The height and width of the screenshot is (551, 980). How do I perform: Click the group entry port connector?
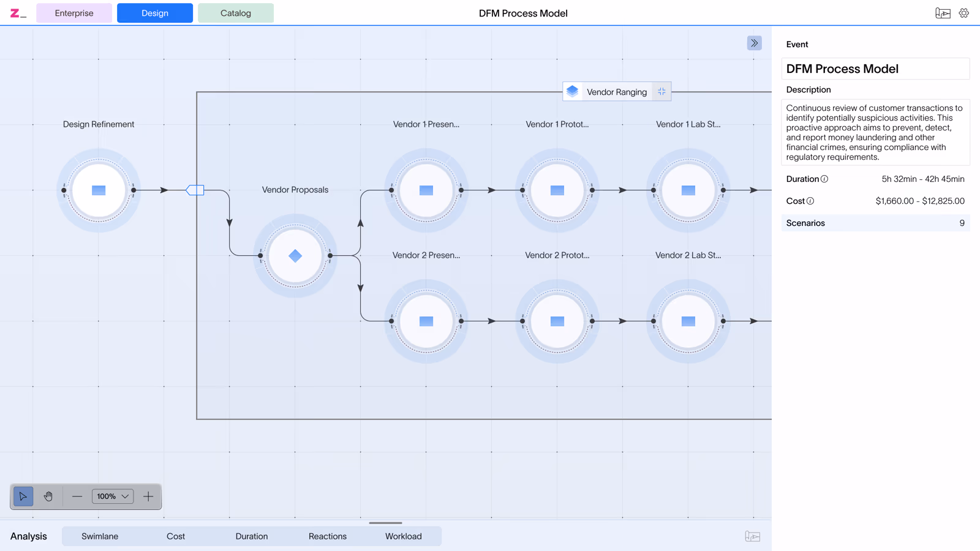coord(195,190)
